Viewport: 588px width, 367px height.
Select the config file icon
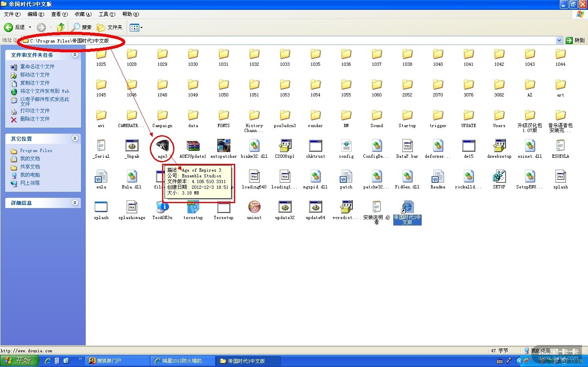(x=346, y=146)
